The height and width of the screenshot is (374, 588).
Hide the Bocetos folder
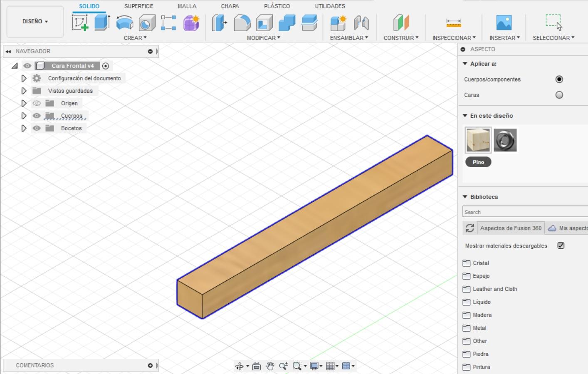point(37,128)
